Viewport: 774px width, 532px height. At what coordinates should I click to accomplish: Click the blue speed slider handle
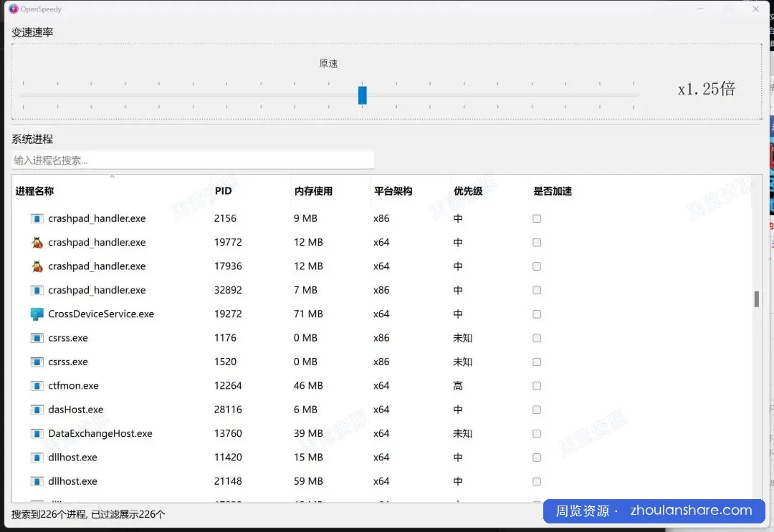[x=363, y=95]
